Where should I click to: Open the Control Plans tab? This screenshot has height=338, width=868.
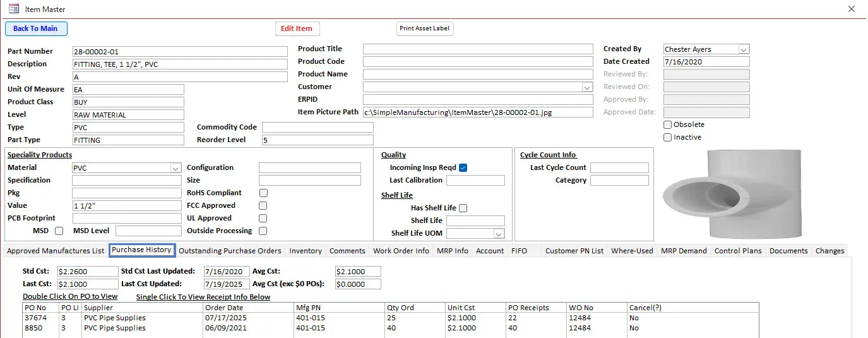[x=738, y=251]
